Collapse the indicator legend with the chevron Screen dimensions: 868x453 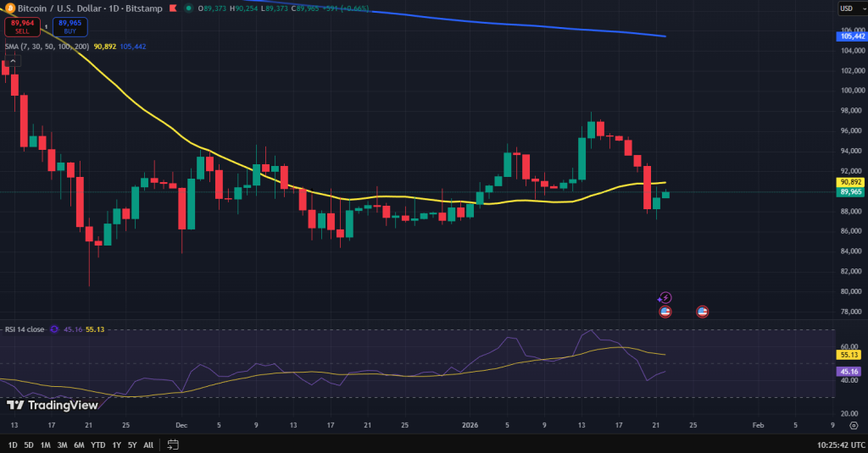click(x=13, y=61)
